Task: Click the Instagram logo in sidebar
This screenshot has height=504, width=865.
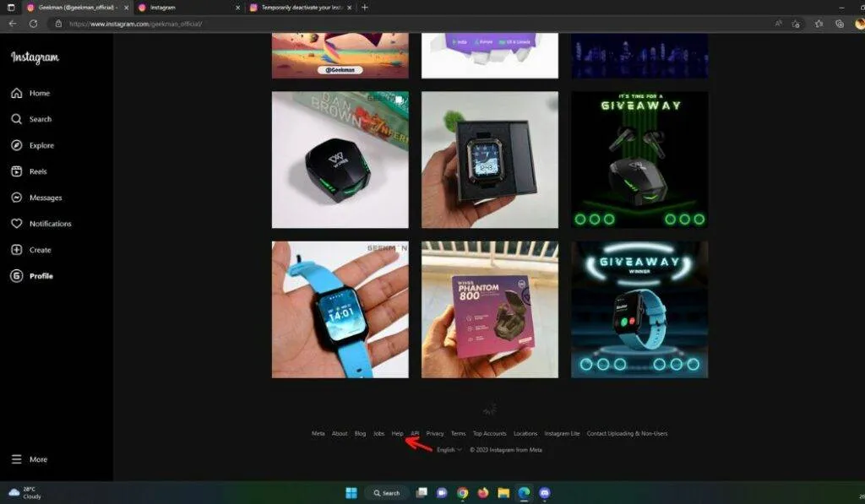Action: (35, 57)
